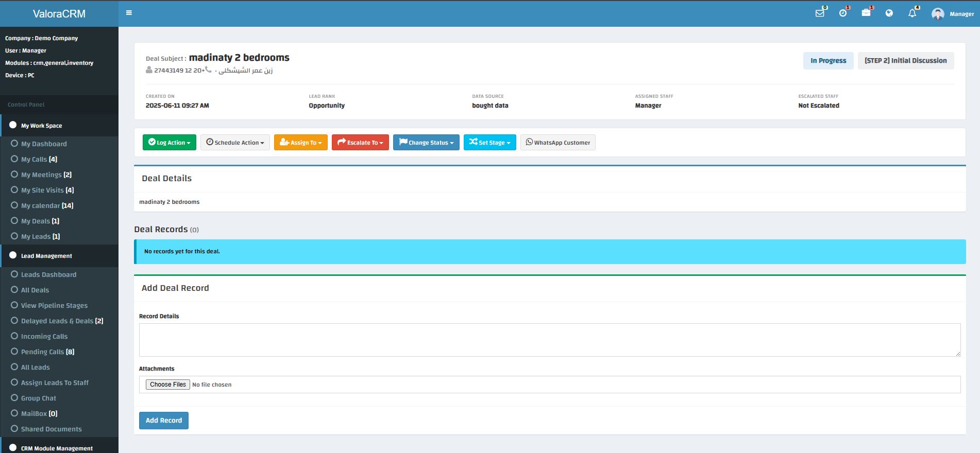Open the bell notifications icon
980x453 pixels.
click(x=913, y=13)
